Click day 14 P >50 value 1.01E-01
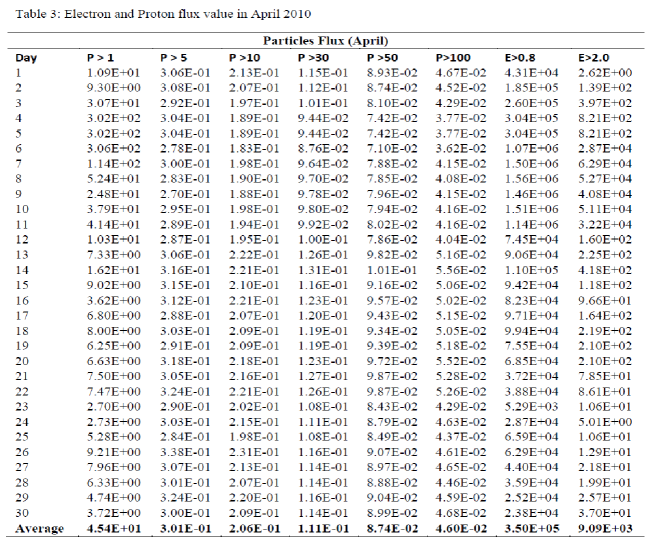 (392, 270)
